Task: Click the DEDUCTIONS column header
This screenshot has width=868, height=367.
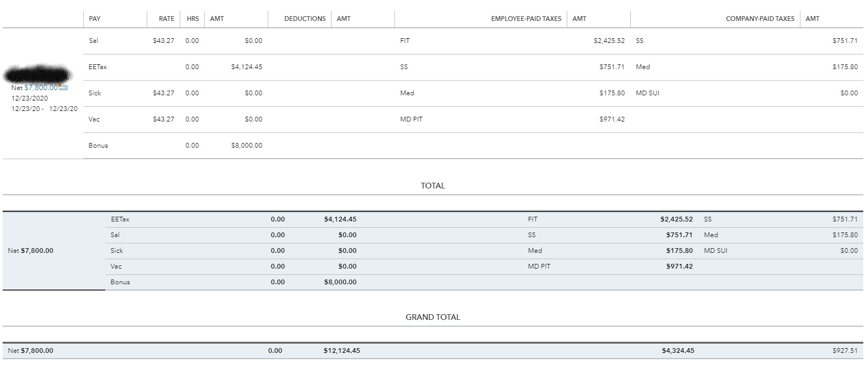Action: (305, 18)
